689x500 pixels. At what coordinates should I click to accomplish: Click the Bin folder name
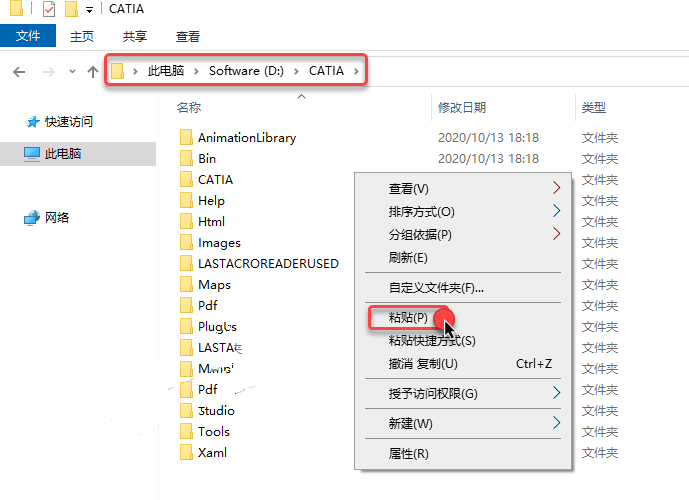click(207, 159)
